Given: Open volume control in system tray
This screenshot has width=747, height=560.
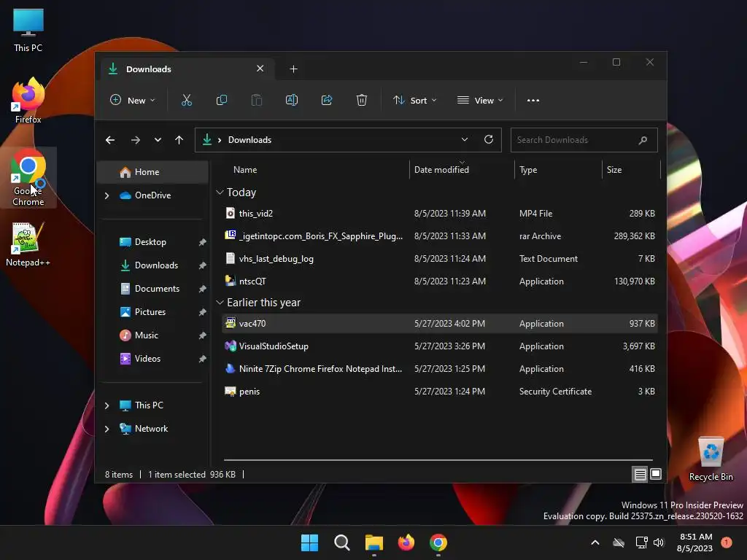Looking at the screenshot, I should click(x=659, y=542).
